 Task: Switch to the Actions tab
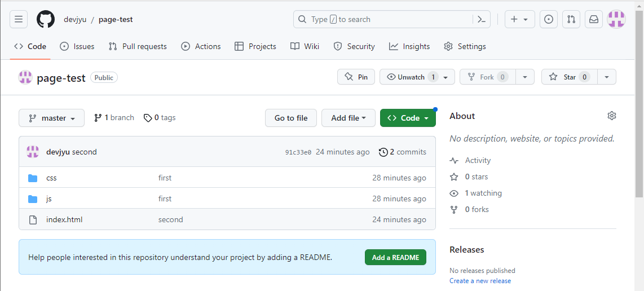tap(201, 46)
